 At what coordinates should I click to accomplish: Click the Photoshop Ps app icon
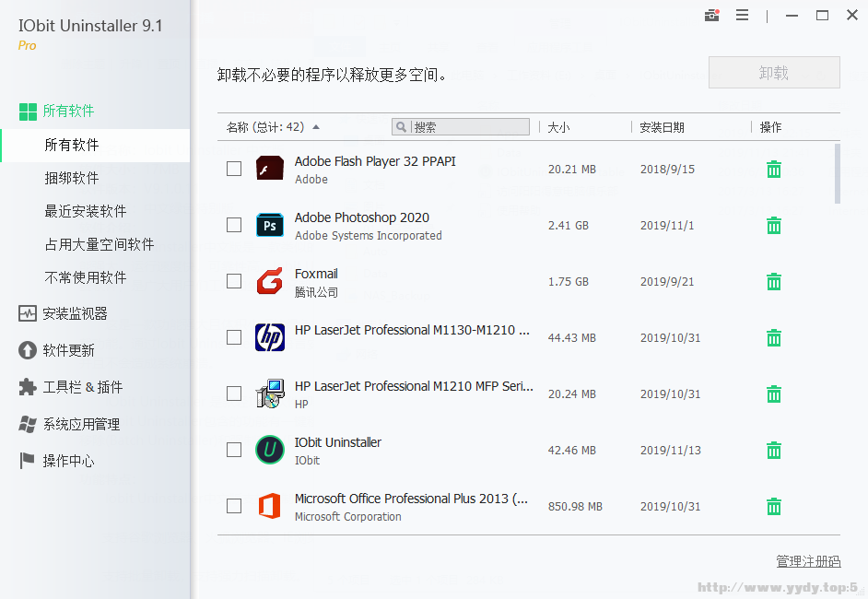click(x=270, y=226)
